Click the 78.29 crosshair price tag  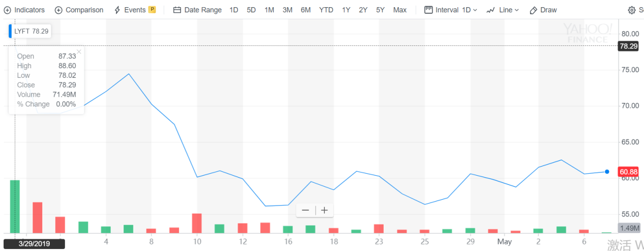pos(628,46)
